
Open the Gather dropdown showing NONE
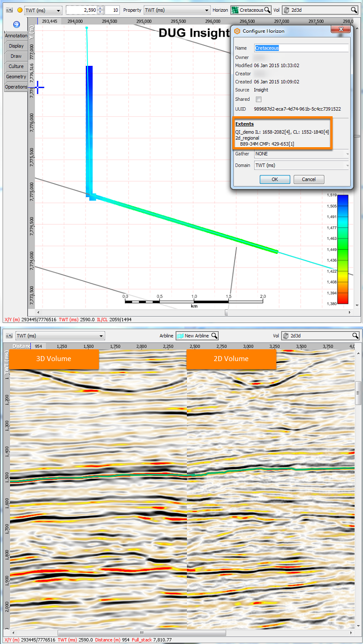302,154
